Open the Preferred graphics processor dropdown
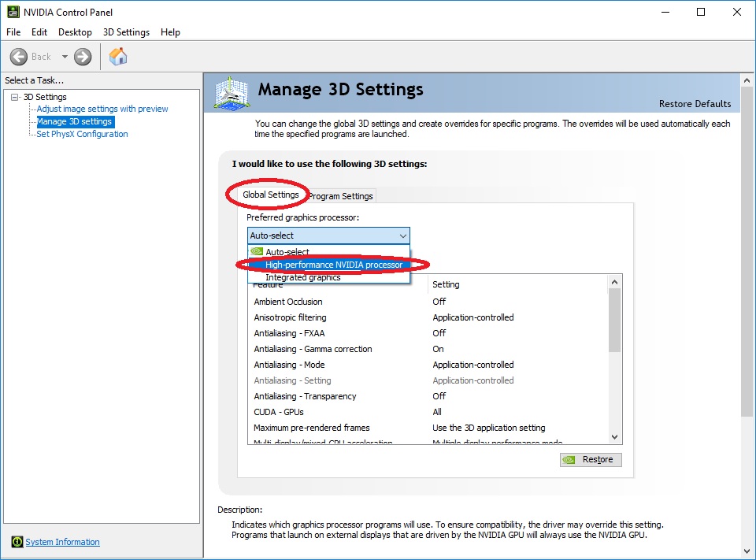 (402, 235)
